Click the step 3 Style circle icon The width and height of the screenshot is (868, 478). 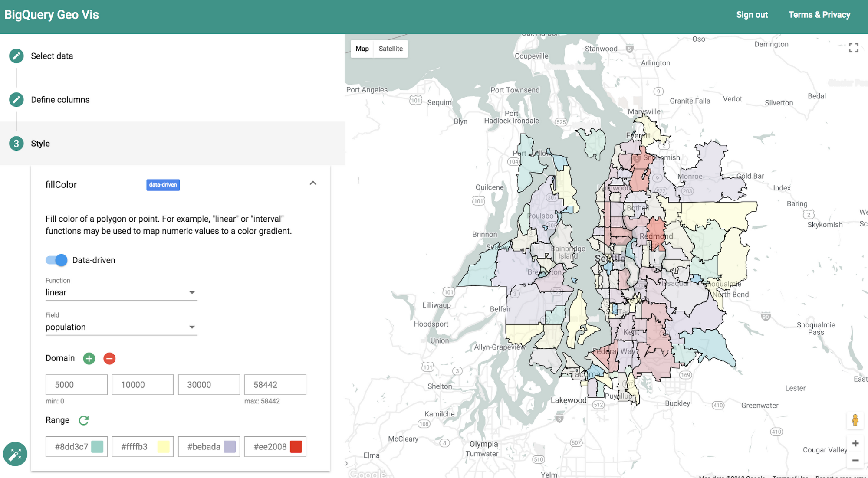pyautogui.click(x=16, y=144)
